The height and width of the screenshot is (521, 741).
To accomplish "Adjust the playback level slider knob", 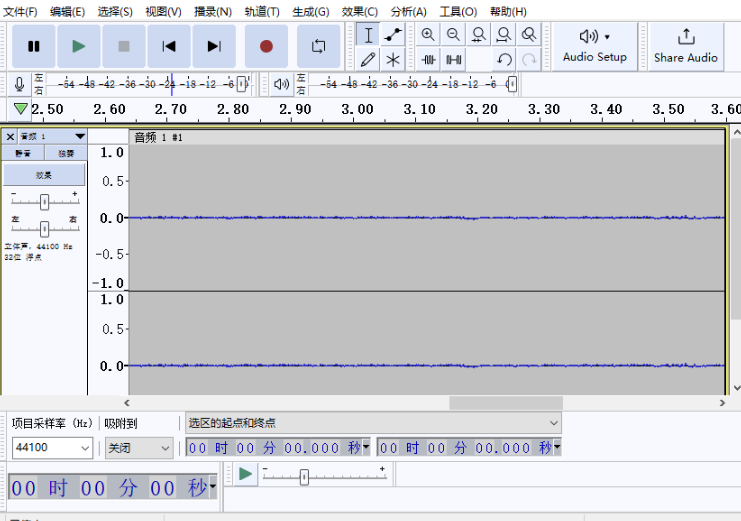I will pos(512,84).
